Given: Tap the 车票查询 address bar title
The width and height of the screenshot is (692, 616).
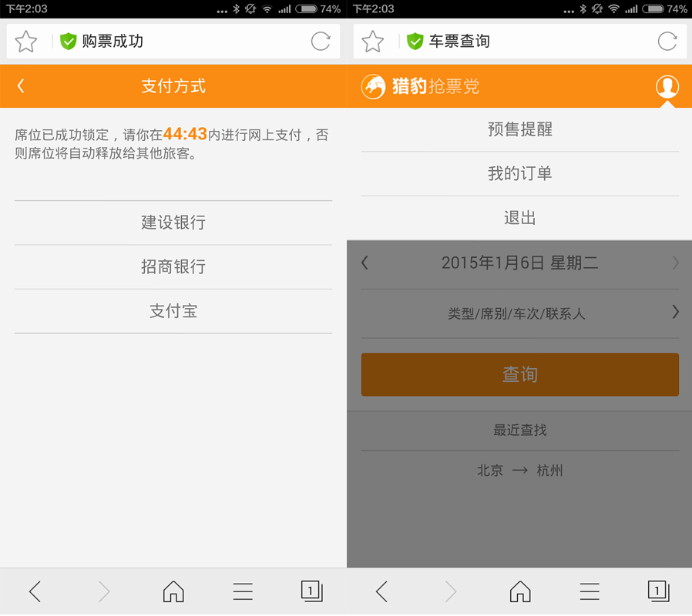Looking at the screenshot, I should pyautogui.click(x=459, y=42).
